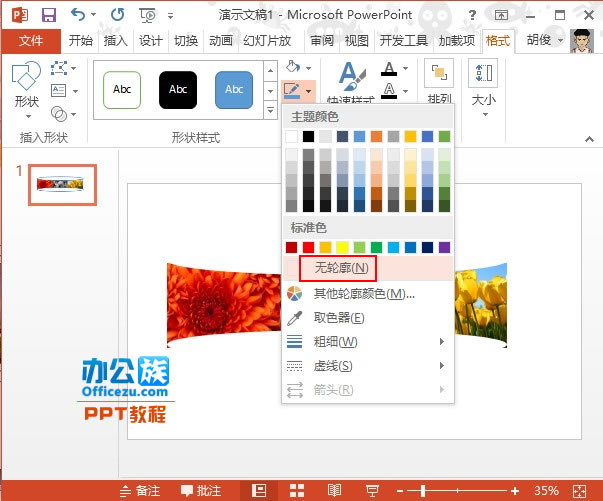603x501 pixels.
Task: Switch to the 设计 tab
Action: point(150,41)
